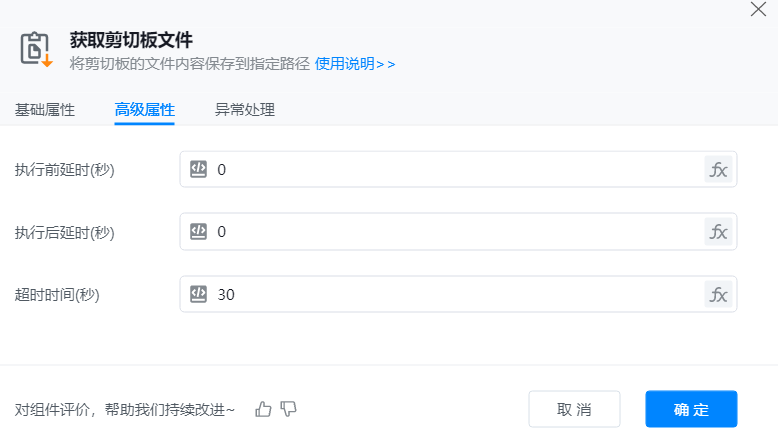Switch to the 基础属性 tab
The height and width of the screenshot is (438, 778).
click(45, 110)
